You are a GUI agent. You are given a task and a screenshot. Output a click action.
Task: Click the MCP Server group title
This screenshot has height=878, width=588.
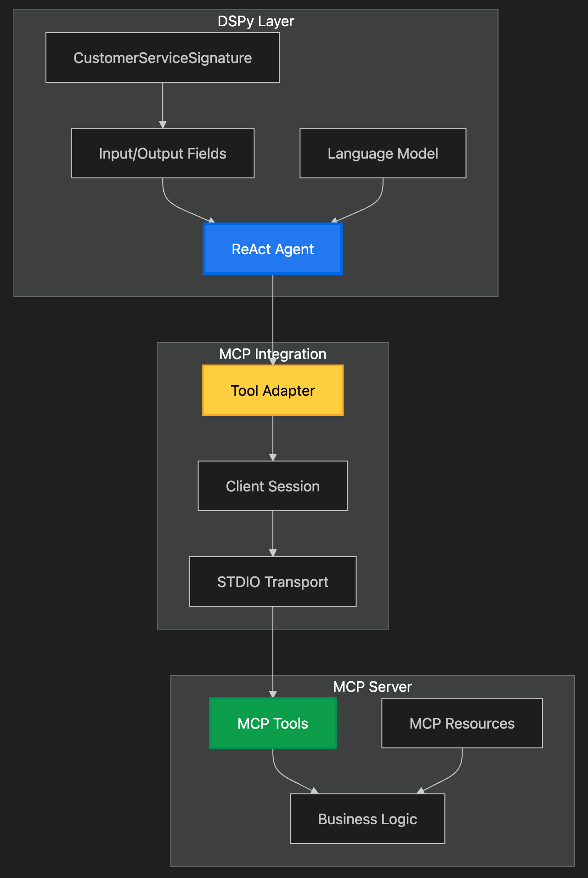click(373, 687)
